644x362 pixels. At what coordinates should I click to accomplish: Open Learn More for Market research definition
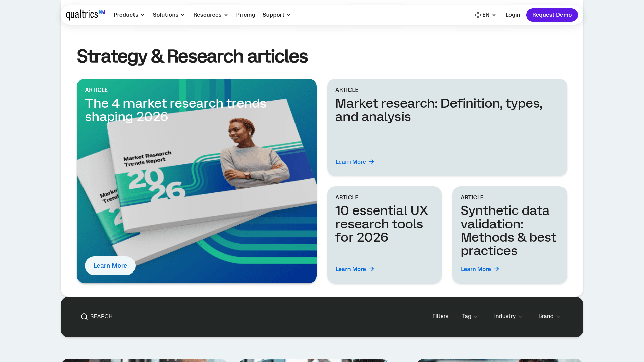pos(355,162)
